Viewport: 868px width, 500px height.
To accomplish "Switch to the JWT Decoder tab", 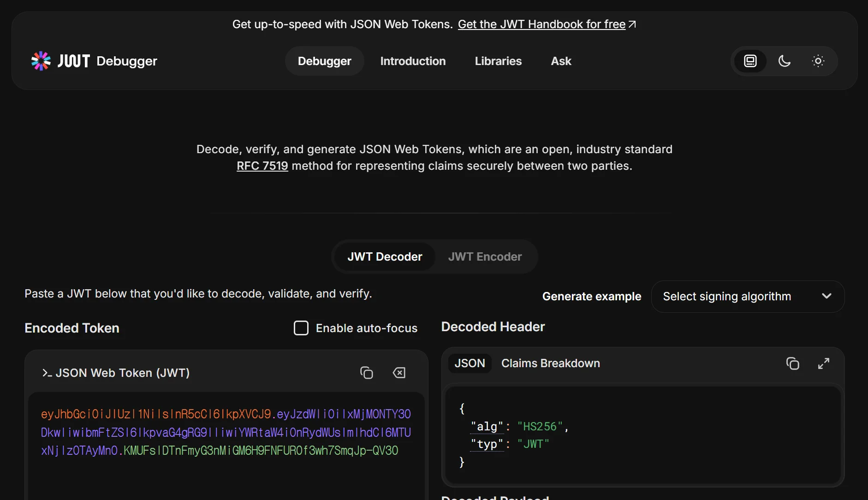I will tap(385, 256).
